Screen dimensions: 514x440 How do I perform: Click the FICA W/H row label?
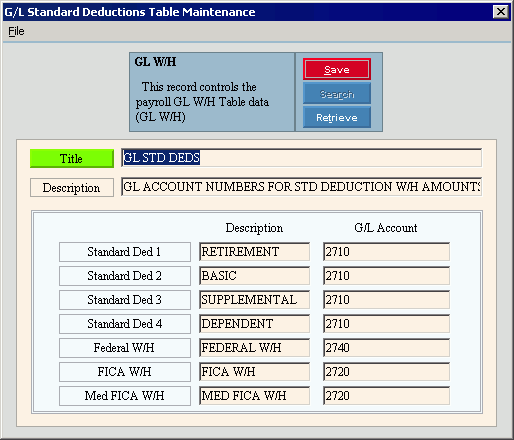click(125, 372)
